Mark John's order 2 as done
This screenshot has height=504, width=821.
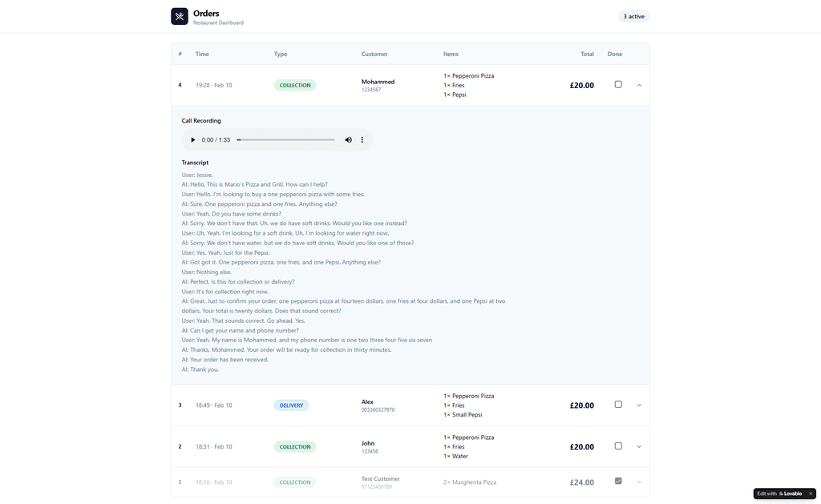618,446
